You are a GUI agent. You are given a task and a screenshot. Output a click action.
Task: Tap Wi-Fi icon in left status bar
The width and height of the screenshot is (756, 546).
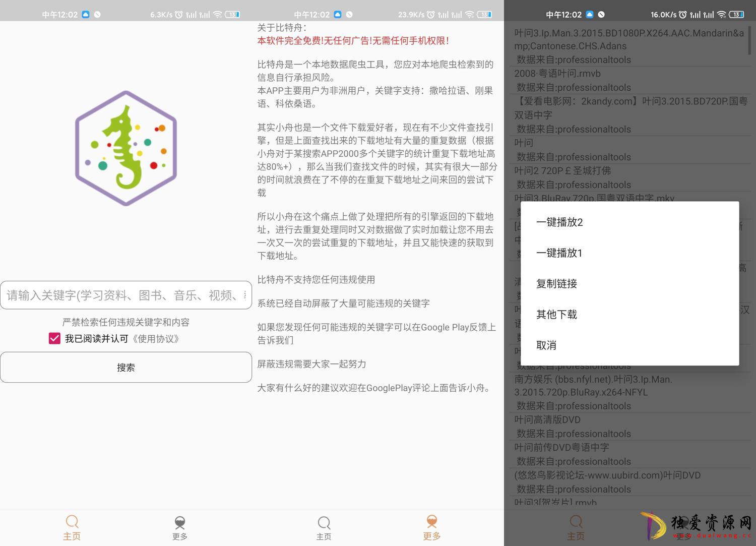pos(217,15)
